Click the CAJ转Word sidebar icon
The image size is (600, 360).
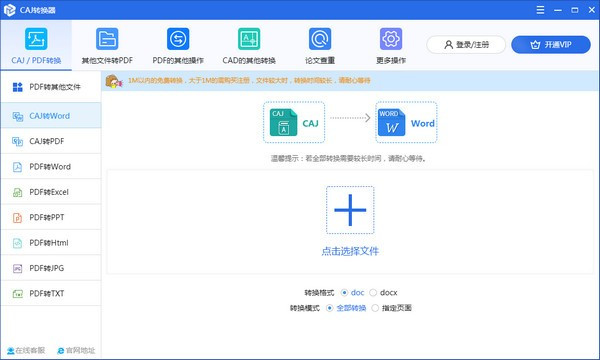[x=18, y=116]
